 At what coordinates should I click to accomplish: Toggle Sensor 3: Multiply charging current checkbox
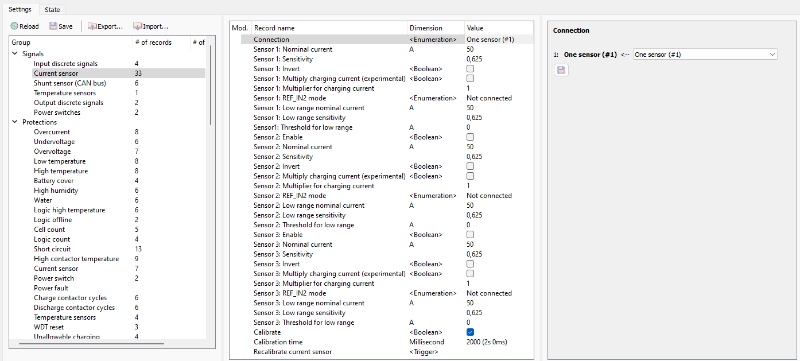(470, 274)
